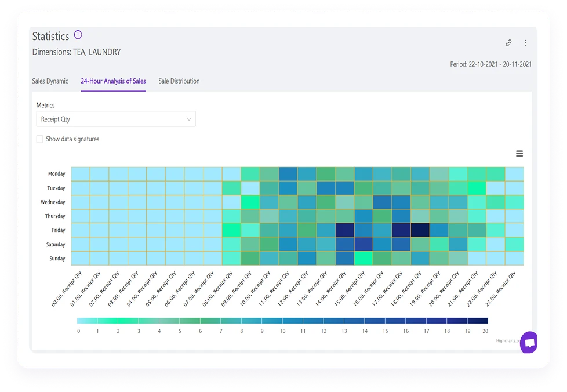Enable the Show data signatures checkbox

coord(39,139)
